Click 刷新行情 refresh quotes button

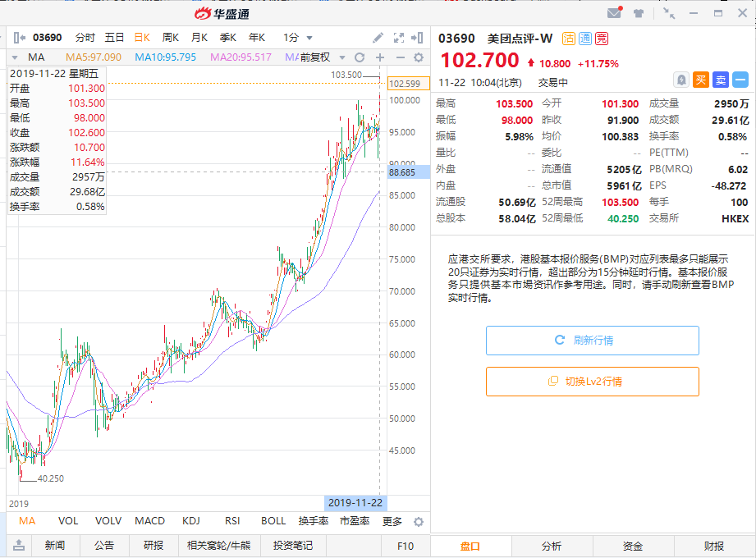point(593,341)
